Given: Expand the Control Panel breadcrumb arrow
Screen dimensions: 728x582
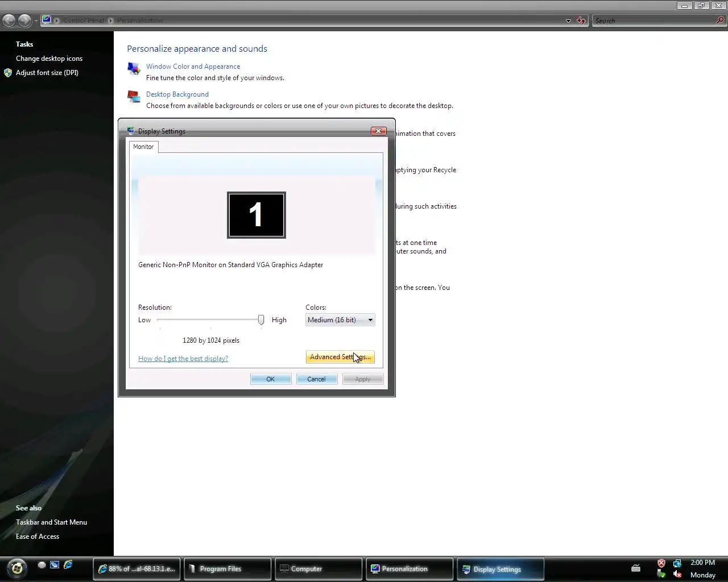Looking at the screenshot, I should pyautogui.click(x=111, y=20).
